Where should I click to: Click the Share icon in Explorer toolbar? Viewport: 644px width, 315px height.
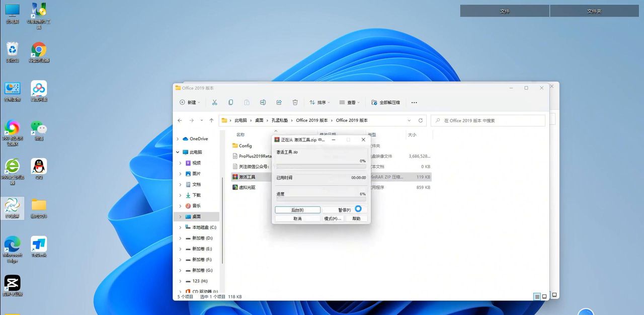point(279,102)
